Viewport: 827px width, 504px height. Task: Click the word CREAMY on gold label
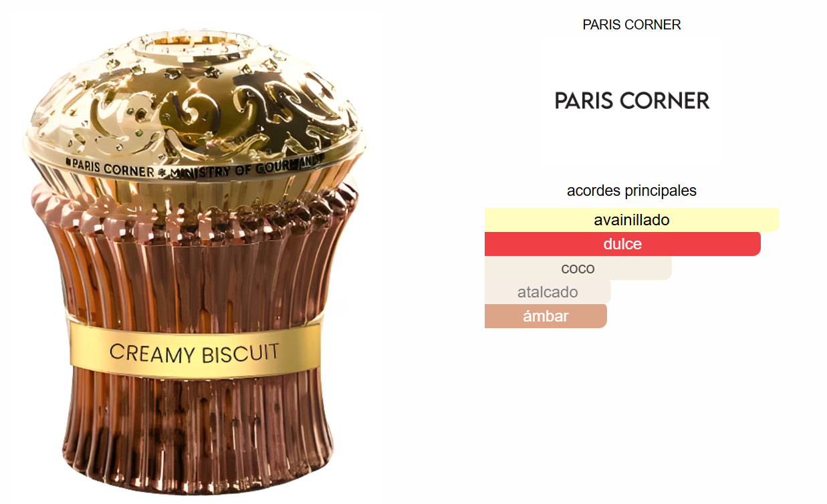pyautogui.click(x=151, y=353)
